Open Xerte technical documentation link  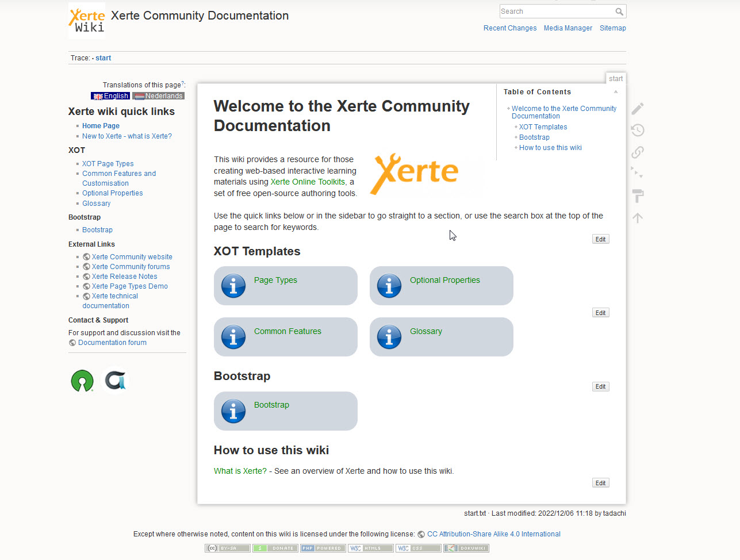[110, 301]
